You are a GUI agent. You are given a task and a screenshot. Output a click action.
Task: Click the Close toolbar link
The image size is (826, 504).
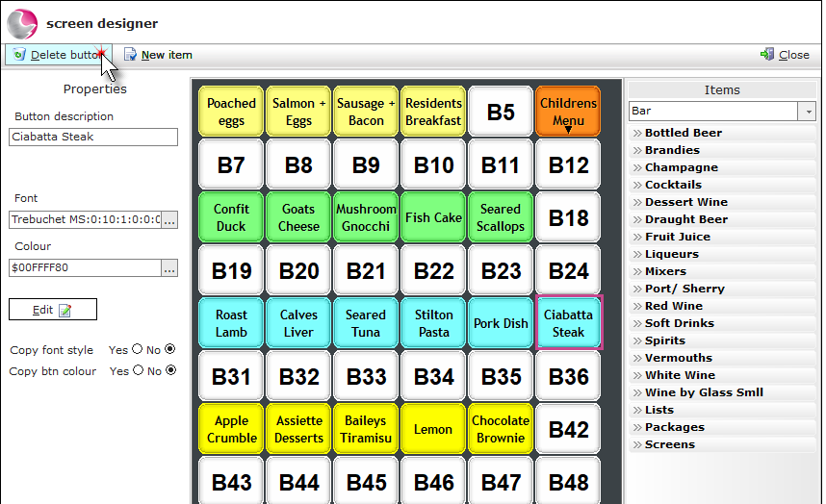[785, 55]
